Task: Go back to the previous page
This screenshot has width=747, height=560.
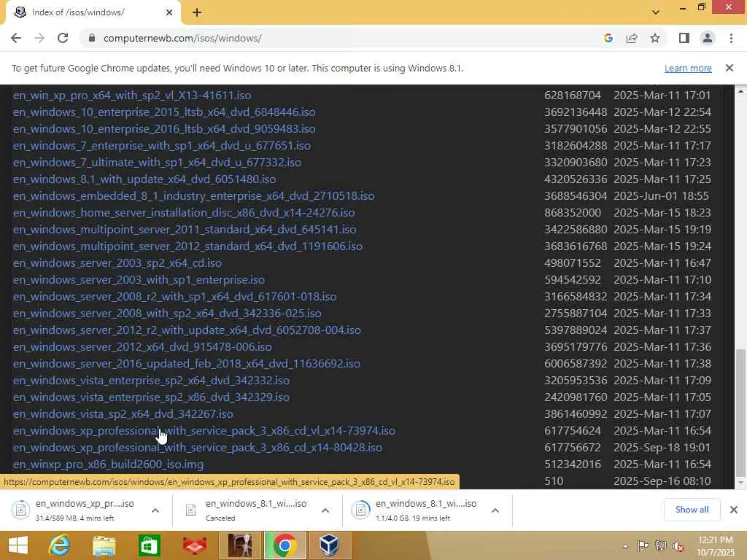Action: 16,38
